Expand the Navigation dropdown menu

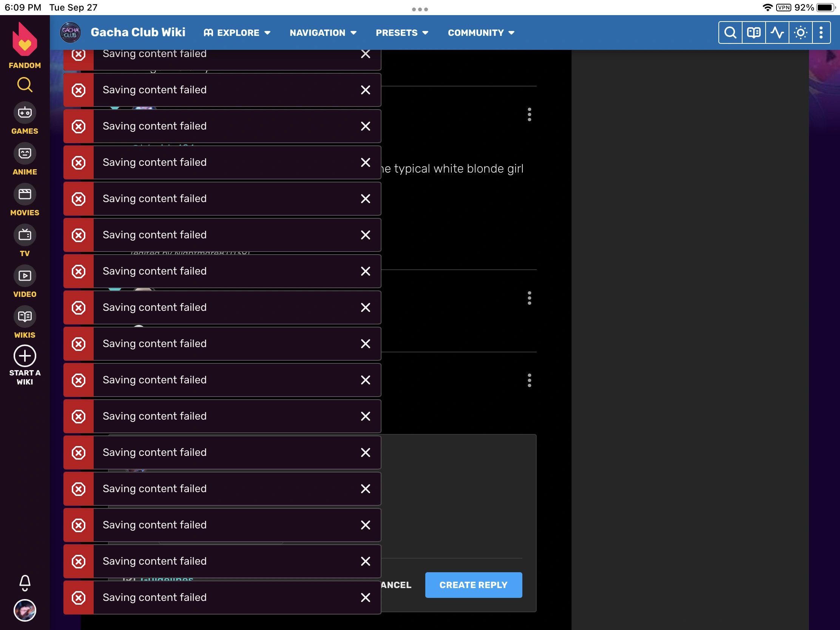click(323, 32)
